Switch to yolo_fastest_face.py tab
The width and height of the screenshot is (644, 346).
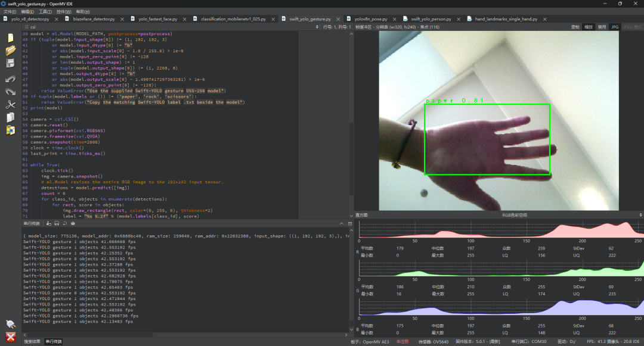point(157,19)
